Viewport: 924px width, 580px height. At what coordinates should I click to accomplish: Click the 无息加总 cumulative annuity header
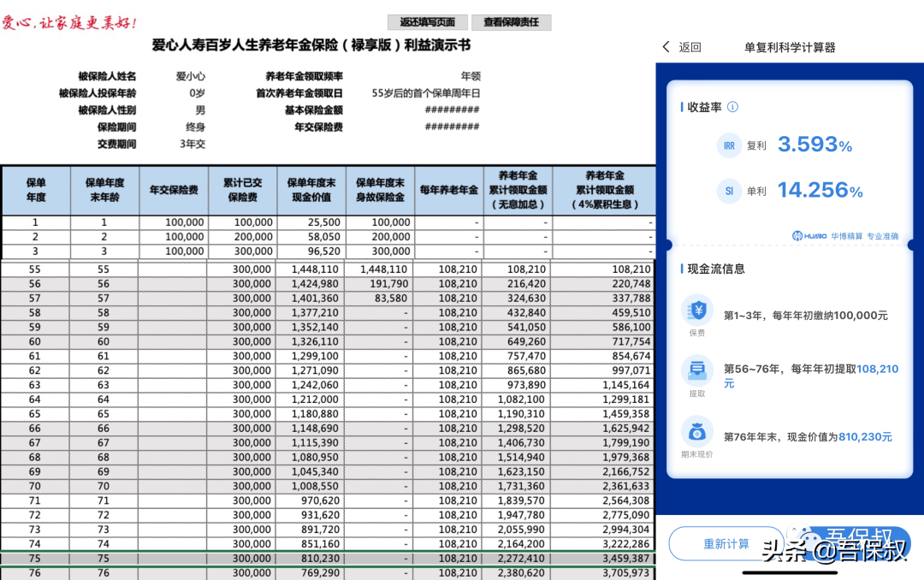[518, 191]
